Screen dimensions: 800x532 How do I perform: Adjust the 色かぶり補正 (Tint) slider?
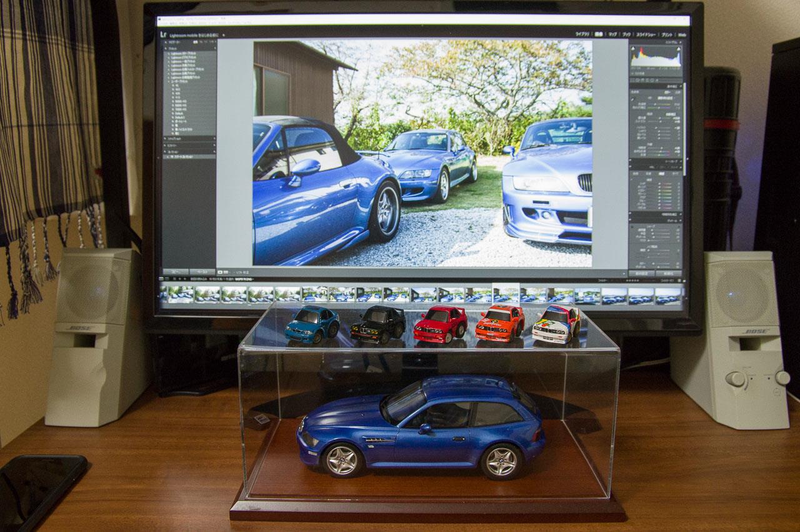(659, 108)
